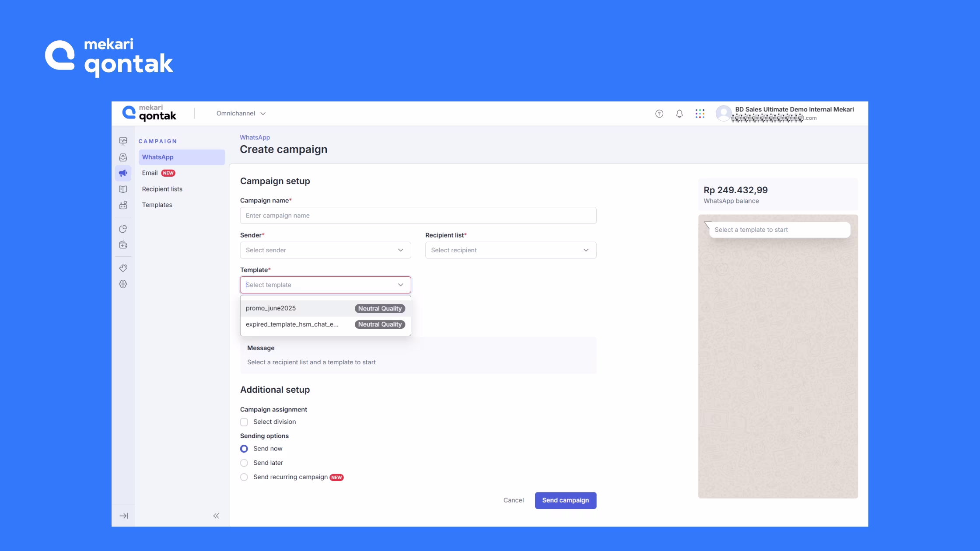980x551 pixels.
Task: Open the Omnichannel product dropdown
Action: (x=241, y=113)
